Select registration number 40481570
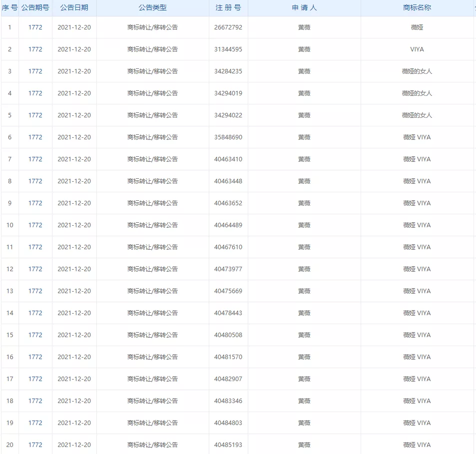Viewport: 476px width, 454px height. [x=228, y=357]
